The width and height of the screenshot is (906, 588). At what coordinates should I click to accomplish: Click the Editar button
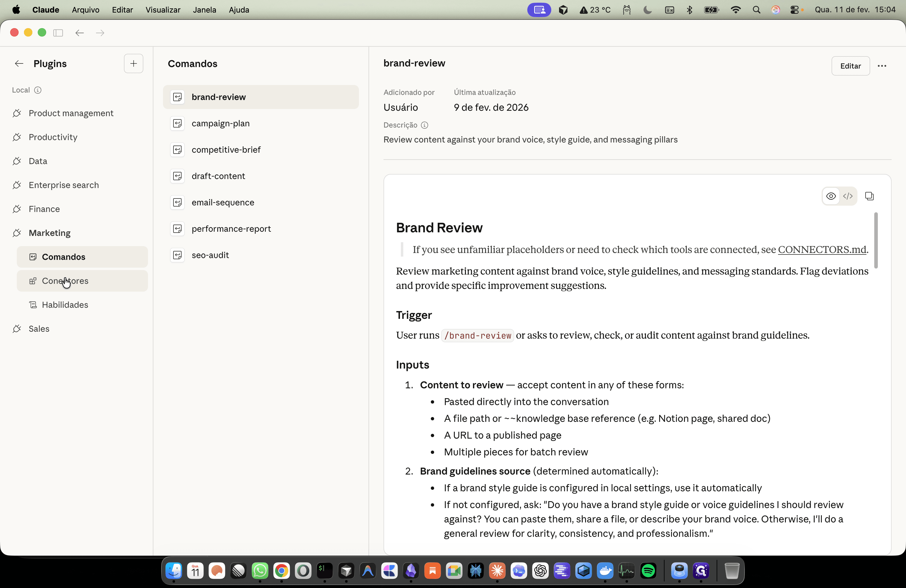point(850,66)
